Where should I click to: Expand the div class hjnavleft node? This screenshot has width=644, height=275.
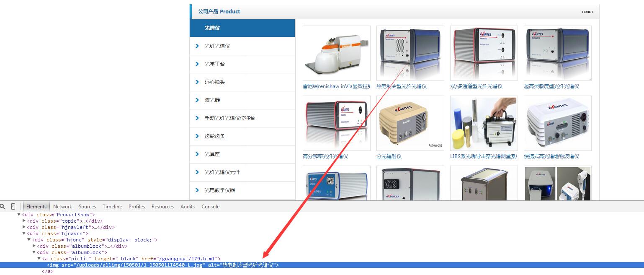(x=24, y=227)
